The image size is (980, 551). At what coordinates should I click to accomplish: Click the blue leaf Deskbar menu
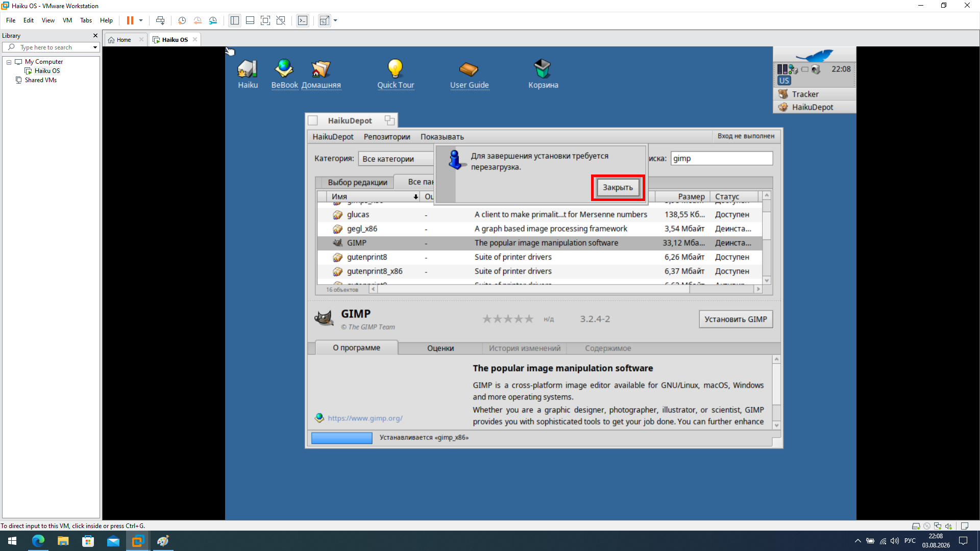click(815, 55)
